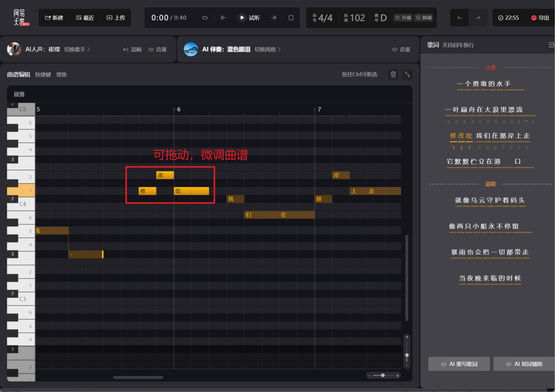Viewport: 555px width, 392px height.
Task: Skip to end with the forward icon
Action: point(274,18)
